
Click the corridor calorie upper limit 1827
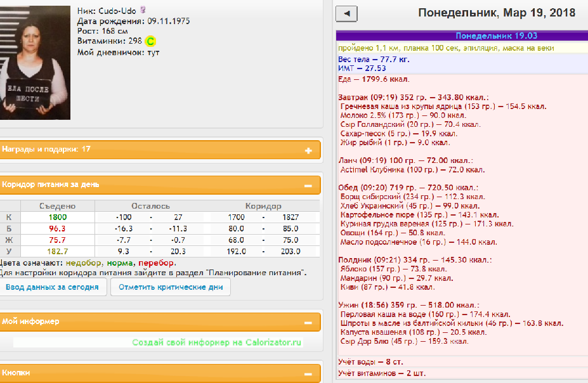click(x=291, y=217)
